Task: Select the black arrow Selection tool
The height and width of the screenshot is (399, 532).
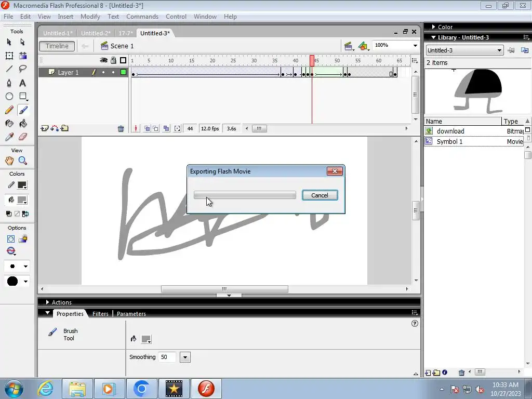Action: 9,42
